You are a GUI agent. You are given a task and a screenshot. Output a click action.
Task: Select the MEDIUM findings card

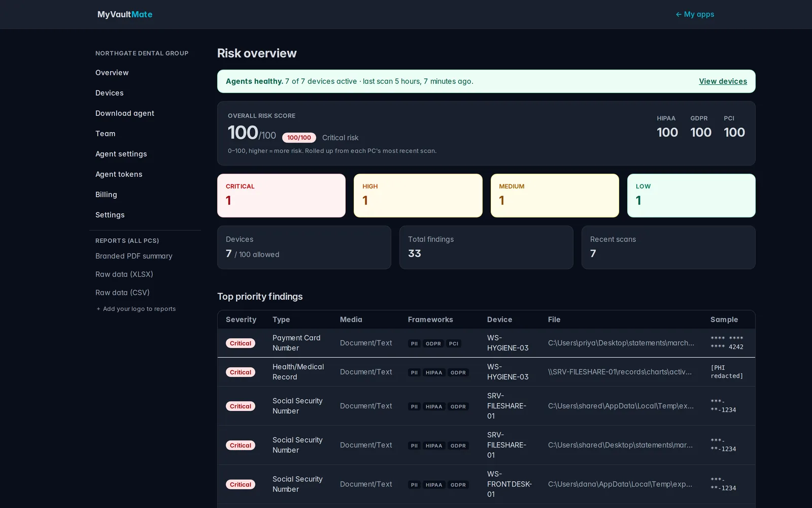555,196
